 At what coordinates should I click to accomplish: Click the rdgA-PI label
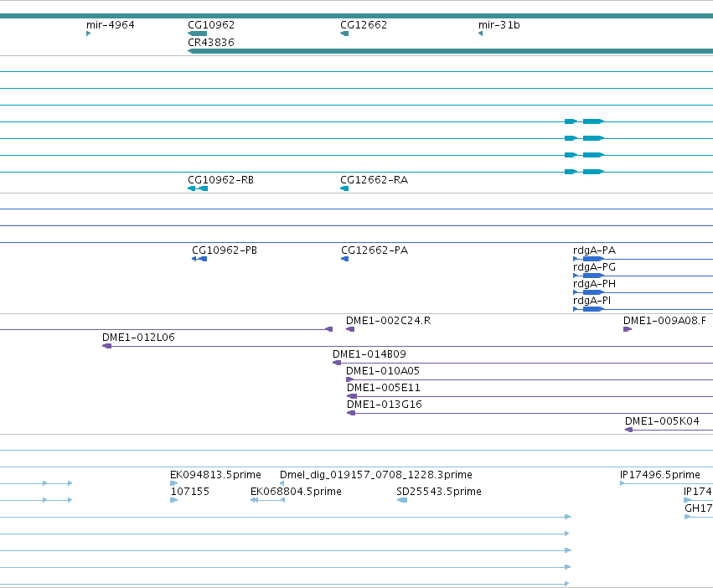[592, 301]
